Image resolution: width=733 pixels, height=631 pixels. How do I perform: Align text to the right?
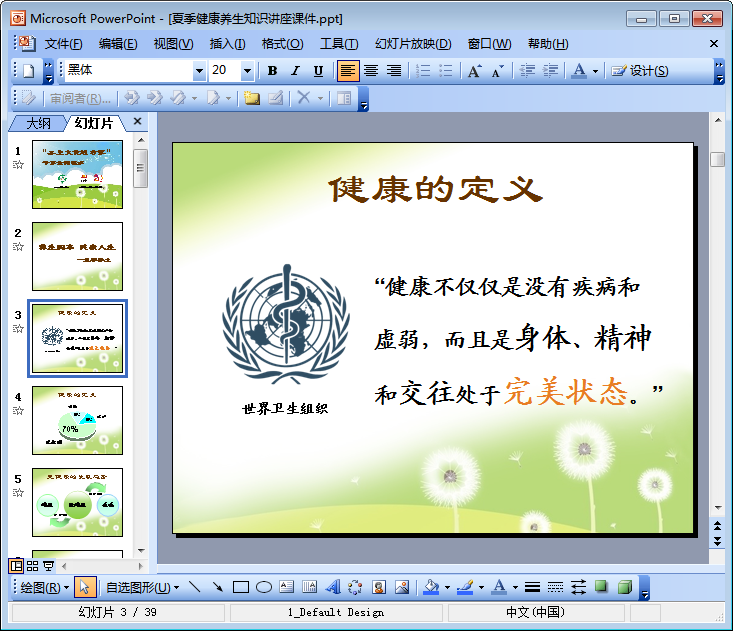394,71
